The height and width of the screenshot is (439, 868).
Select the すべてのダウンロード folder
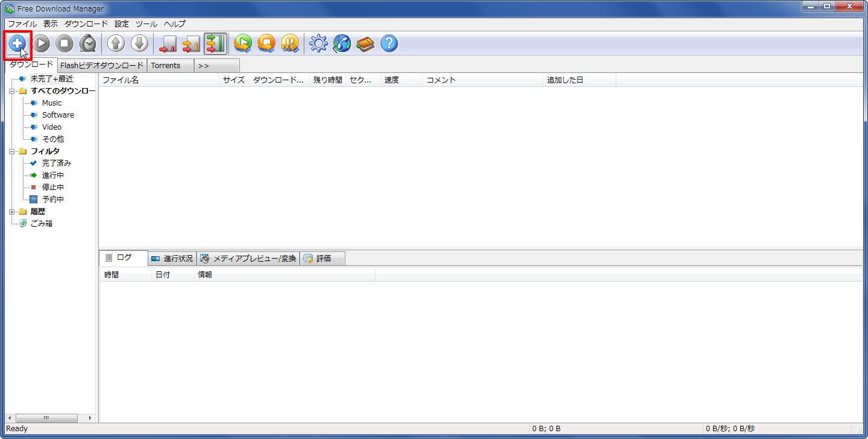pos(63,90)
